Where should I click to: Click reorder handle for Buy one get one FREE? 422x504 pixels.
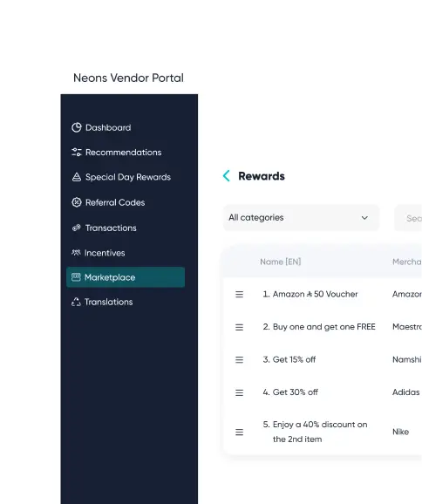pyautogui.click(x=239, y=327)
